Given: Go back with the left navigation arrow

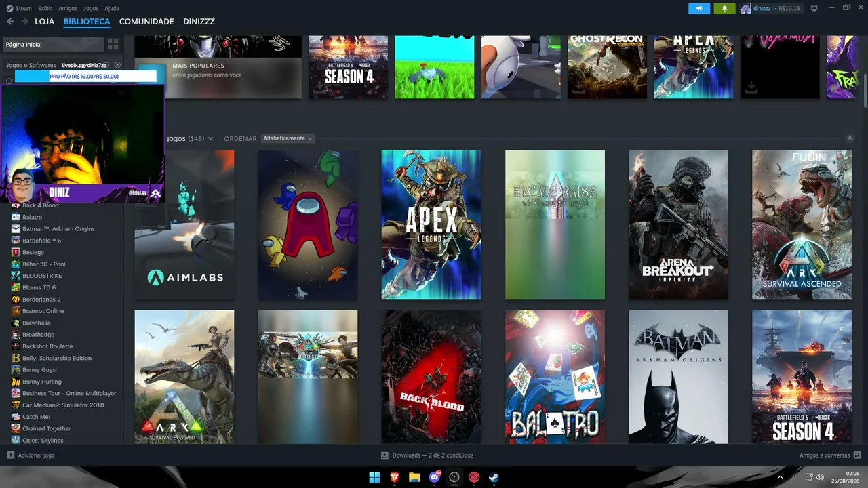Looking at the screenshot, I should (x=10, y=22).
